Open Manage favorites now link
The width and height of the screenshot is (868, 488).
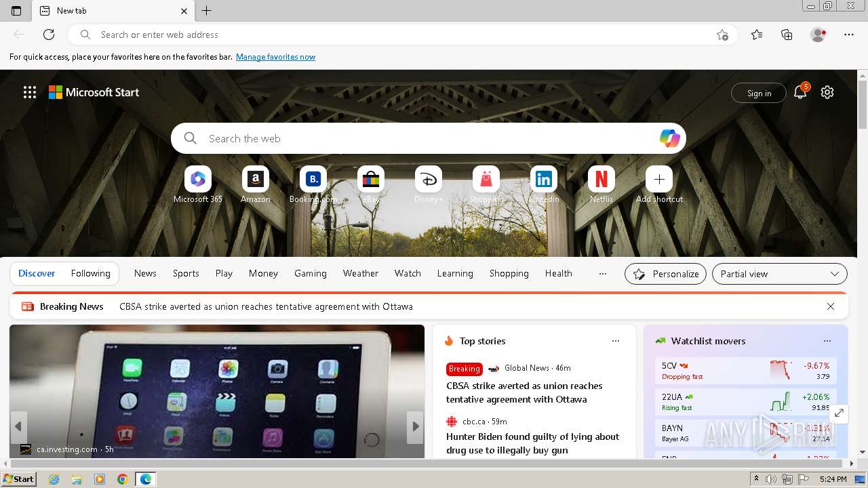[x=275, y=57]
